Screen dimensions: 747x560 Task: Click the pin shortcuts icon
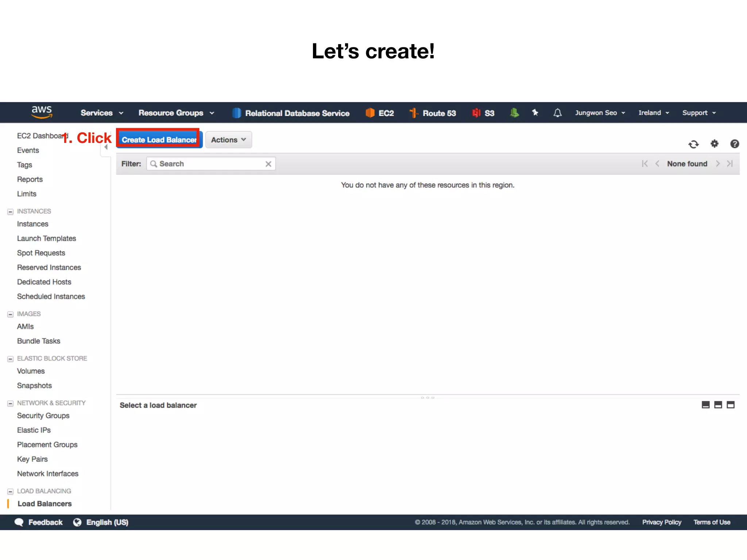point(535,113)
